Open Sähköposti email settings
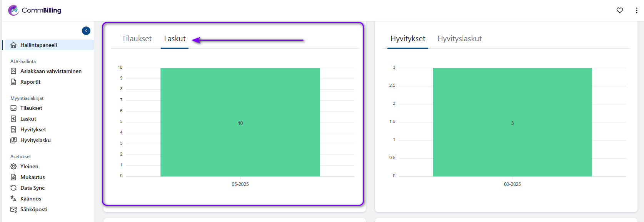The height and width of the screenshot is (222, 644). pos(34,209)
